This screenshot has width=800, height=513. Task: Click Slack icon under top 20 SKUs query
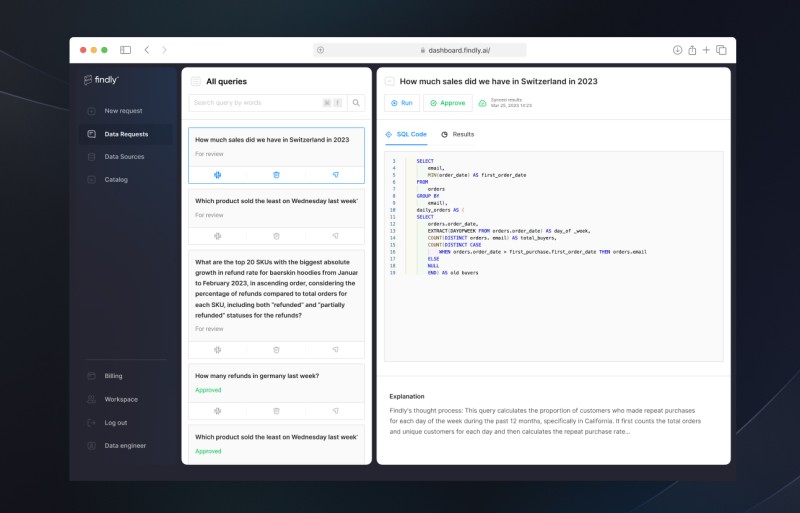coord(217,350)
